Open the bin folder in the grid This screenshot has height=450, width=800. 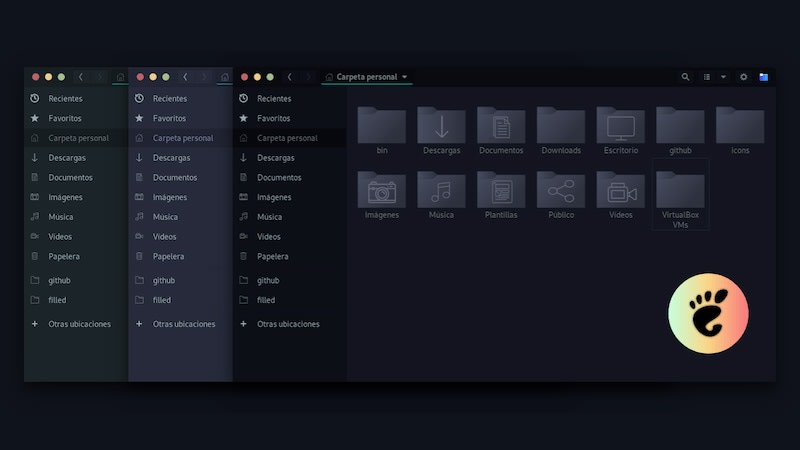tap(381, 127)
